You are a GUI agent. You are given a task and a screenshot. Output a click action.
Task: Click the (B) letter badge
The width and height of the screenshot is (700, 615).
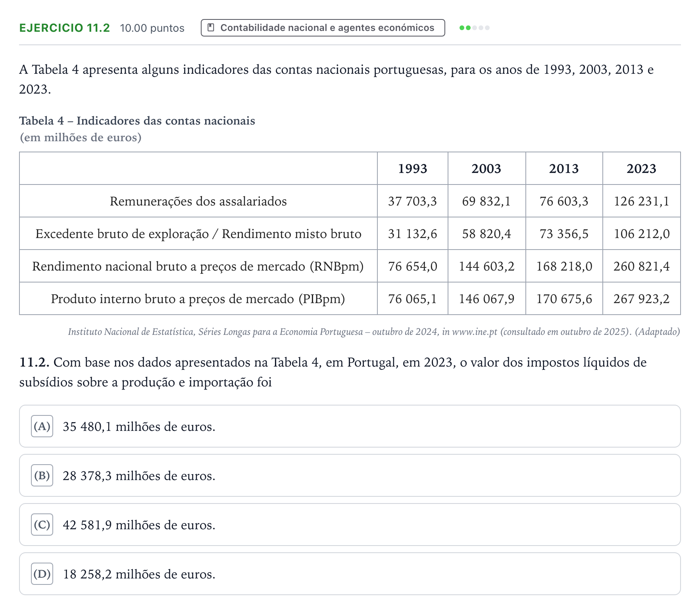[42, 475]
